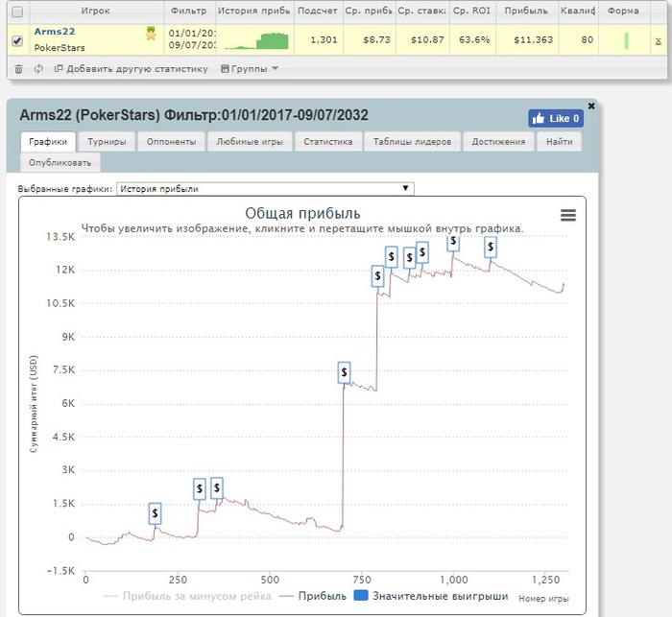Viewport: 672px width, 617px height.
Task: Switch to the Турниры tab
Action: [107, 142]
